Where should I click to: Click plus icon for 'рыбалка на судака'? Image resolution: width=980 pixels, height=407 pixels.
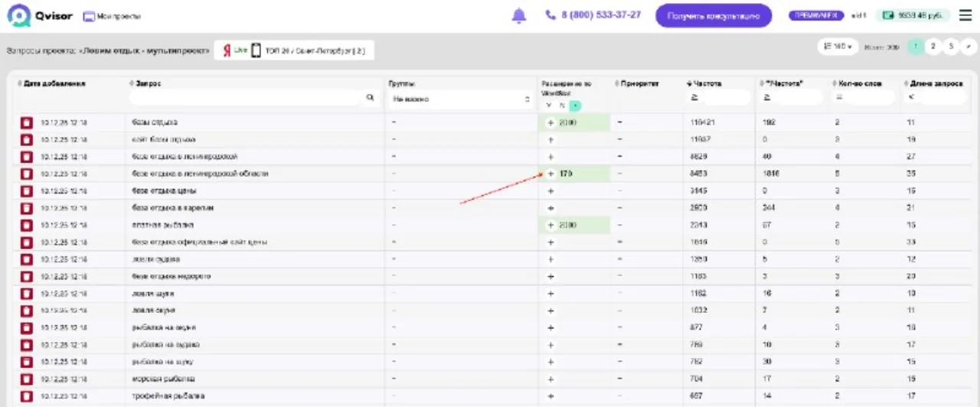click(x=550, y=345)
